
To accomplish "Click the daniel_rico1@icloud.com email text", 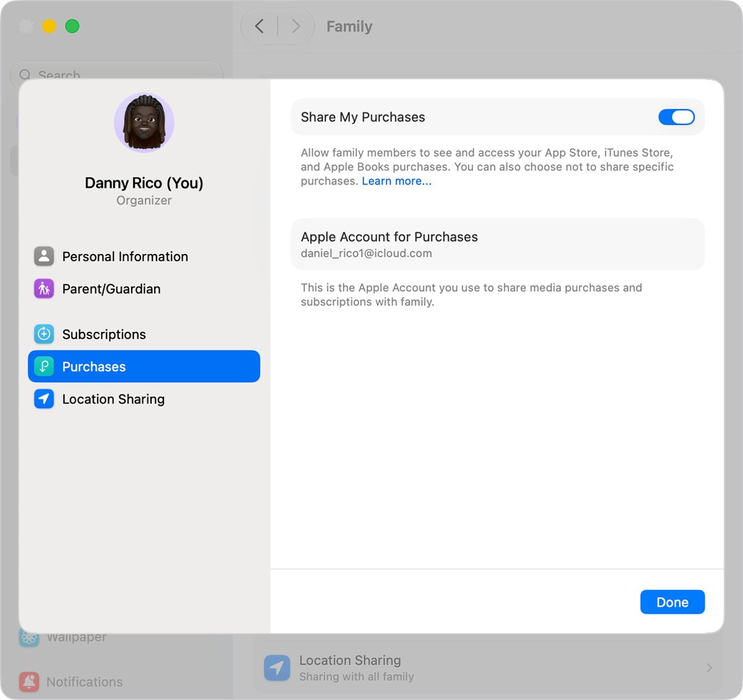I will click(x=367, y=253).
